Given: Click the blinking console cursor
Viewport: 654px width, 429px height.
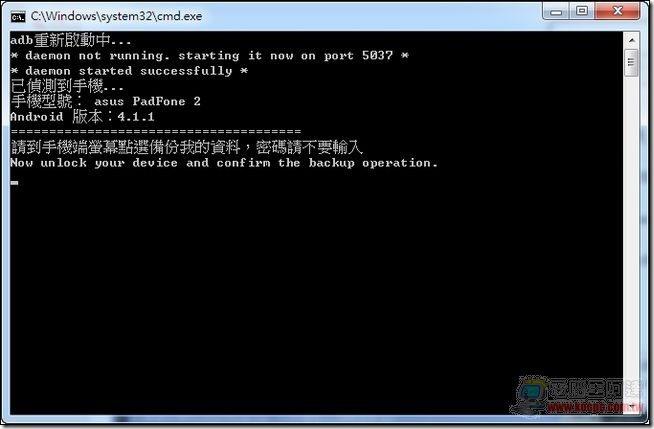Looking at the screenshot, I should pos(15,183).
